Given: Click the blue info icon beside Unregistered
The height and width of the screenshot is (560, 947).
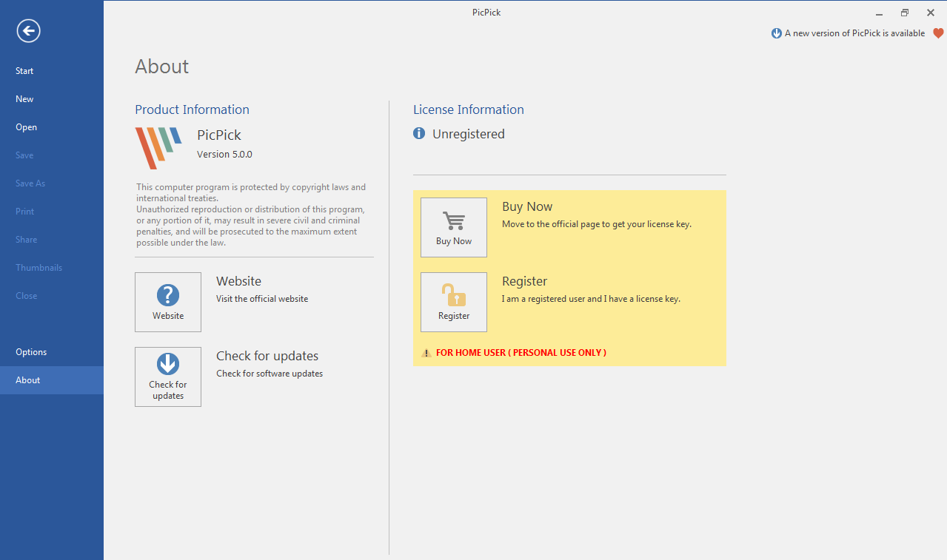Looking at the screenshot, I should tap(419, 133).
